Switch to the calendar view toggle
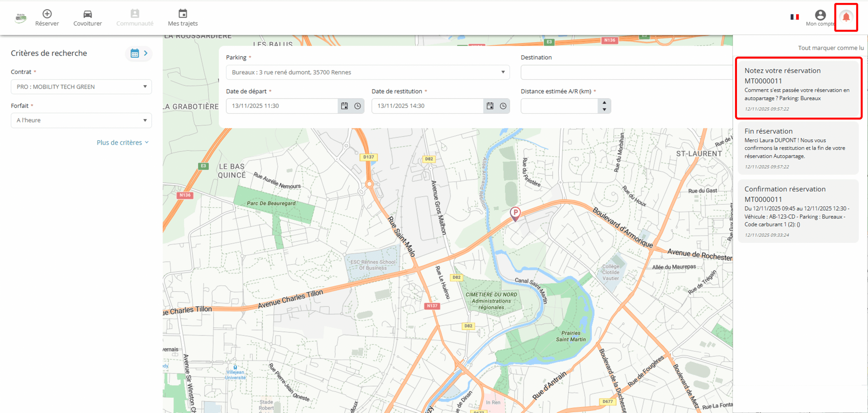Image resolution: width=868 pixels, height=413 pixels. pyautogui.click(x=139, y=53)
